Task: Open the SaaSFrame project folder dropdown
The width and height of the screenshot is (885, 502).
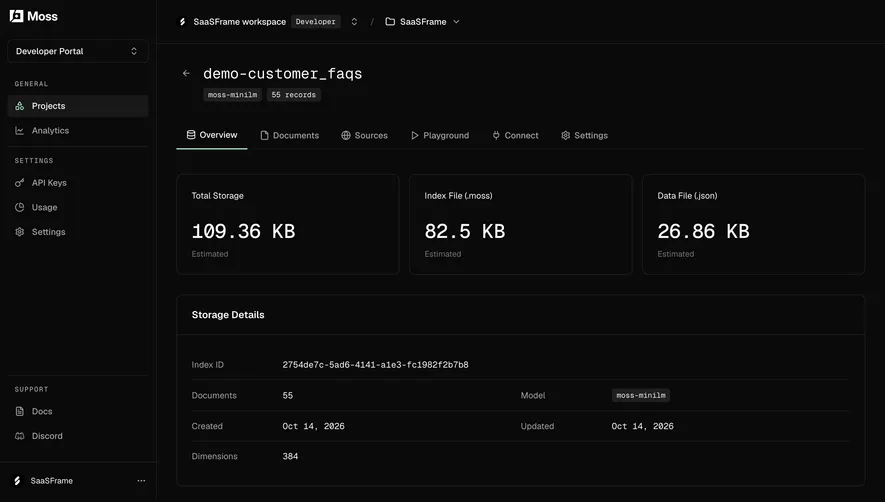Action: click(x=423, y=22)
